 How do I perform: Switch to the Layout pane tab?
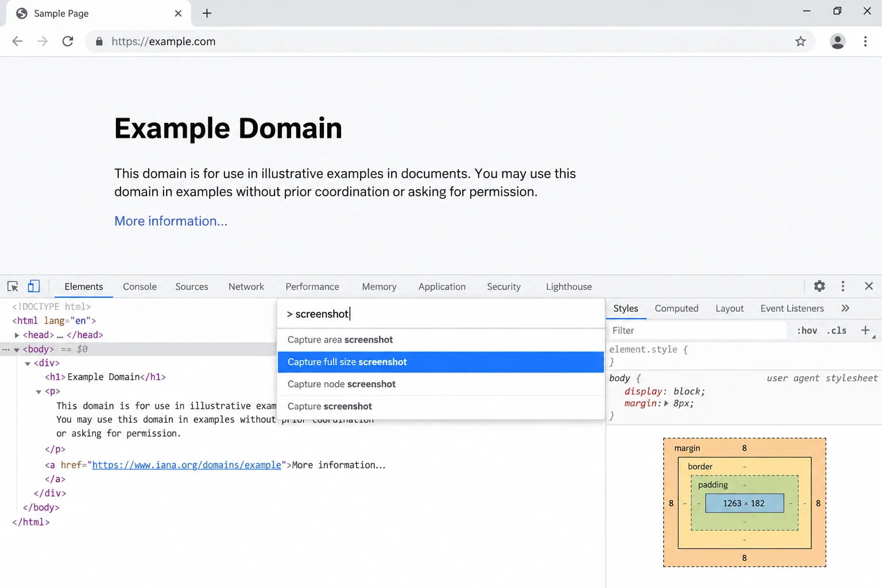point(729,308)
